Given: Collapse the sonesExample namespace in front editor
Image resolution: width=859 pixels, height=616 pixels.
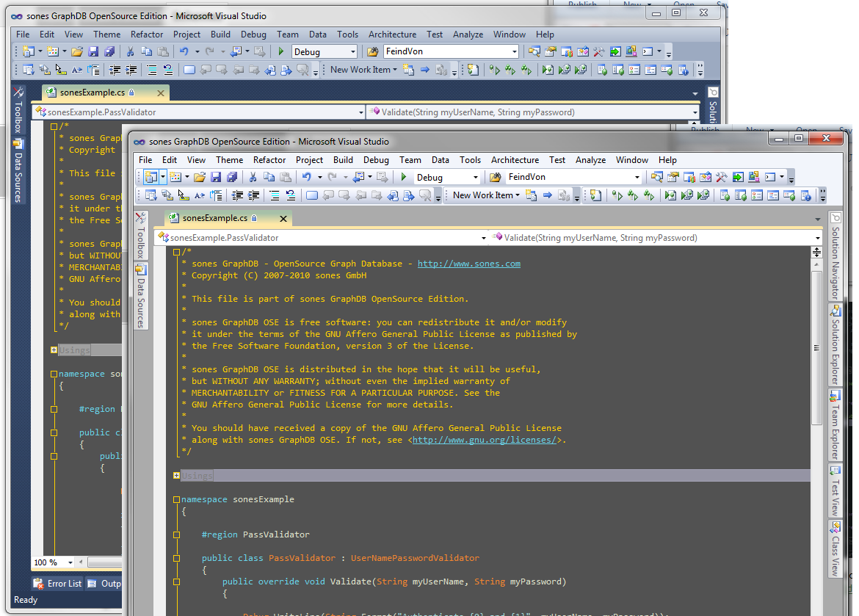Looking at the screenshot, I should [x=176, y=499].
